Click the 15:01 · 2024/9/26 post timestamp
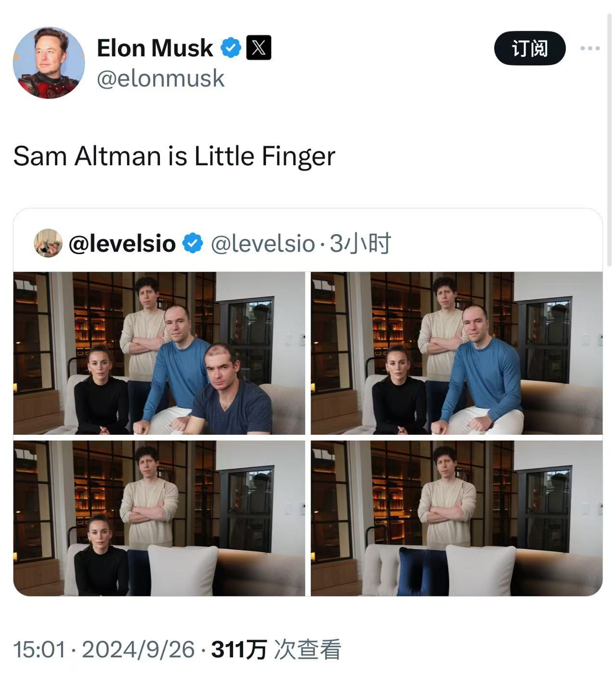This screenshot has height=676, width=616. [x=104, y=650]
